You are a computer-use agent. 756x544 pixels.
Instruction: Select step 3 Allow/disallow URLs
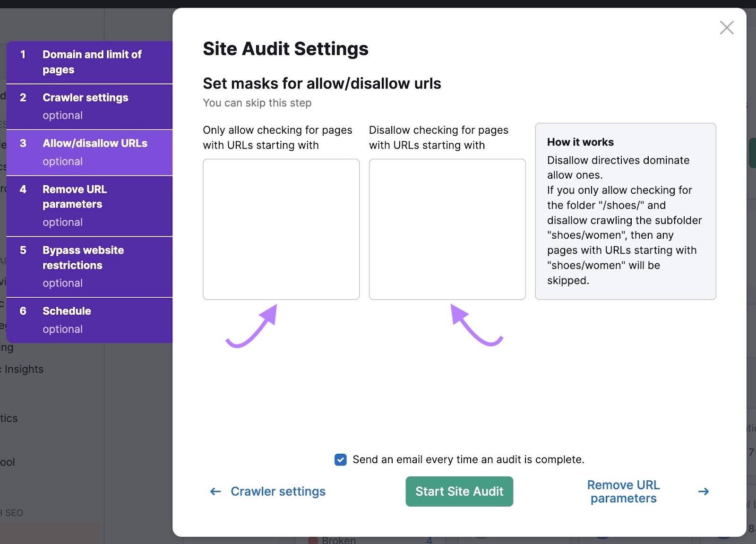point(90,152)
